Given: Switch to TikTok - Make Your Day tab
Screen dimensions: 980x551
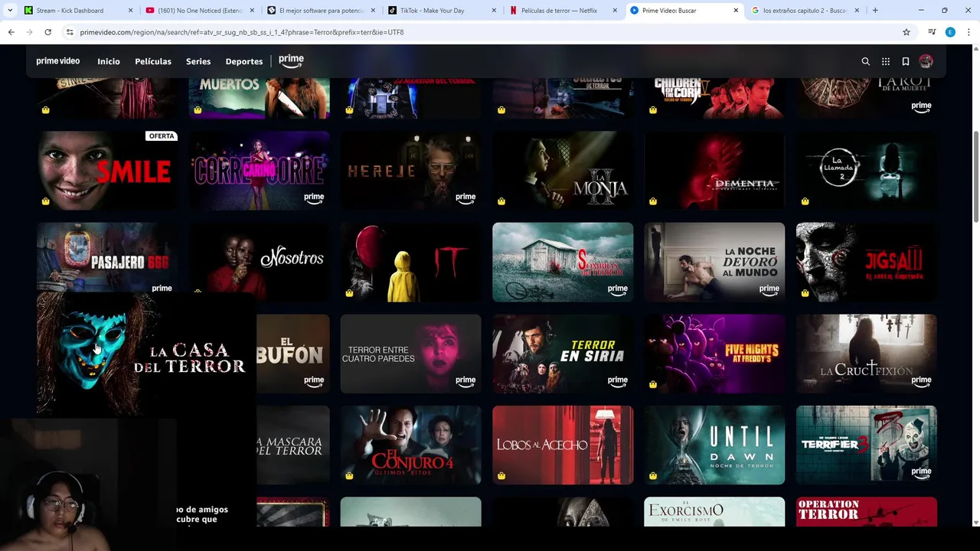Looking at the screenshot, I should (441, 11).
